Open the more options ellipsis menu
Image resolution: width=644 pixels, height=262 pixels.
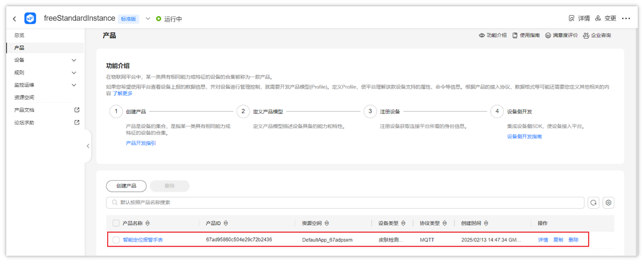pos(626,18)
